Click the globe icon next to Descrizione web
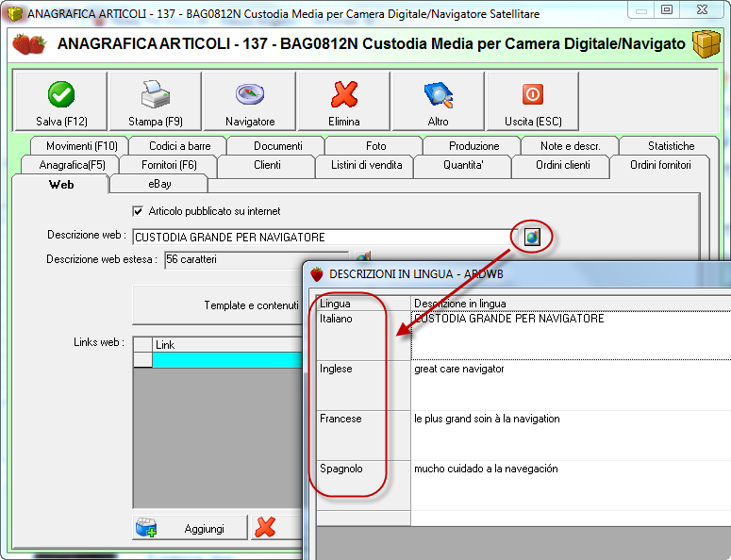 point(532,238)
